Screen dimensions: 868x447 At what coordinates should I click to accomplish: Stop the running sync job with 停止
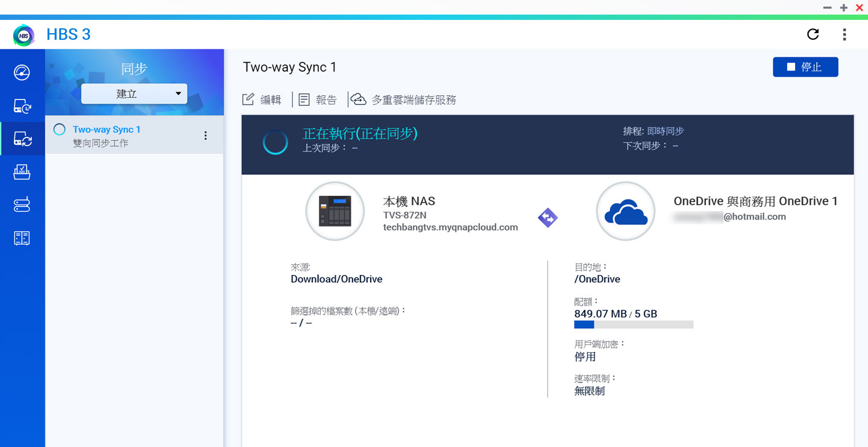805,67
